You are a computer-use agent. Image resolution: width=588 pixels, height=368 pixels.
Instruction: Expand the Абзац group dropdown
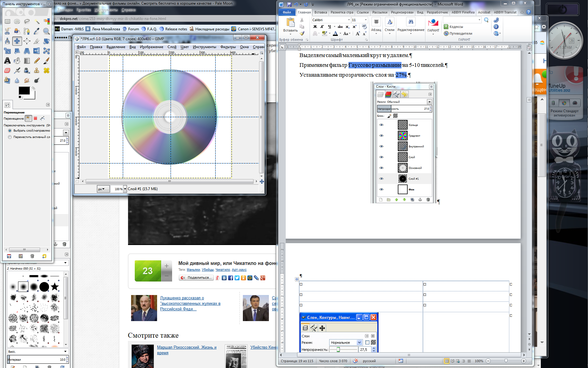[376, 34]
